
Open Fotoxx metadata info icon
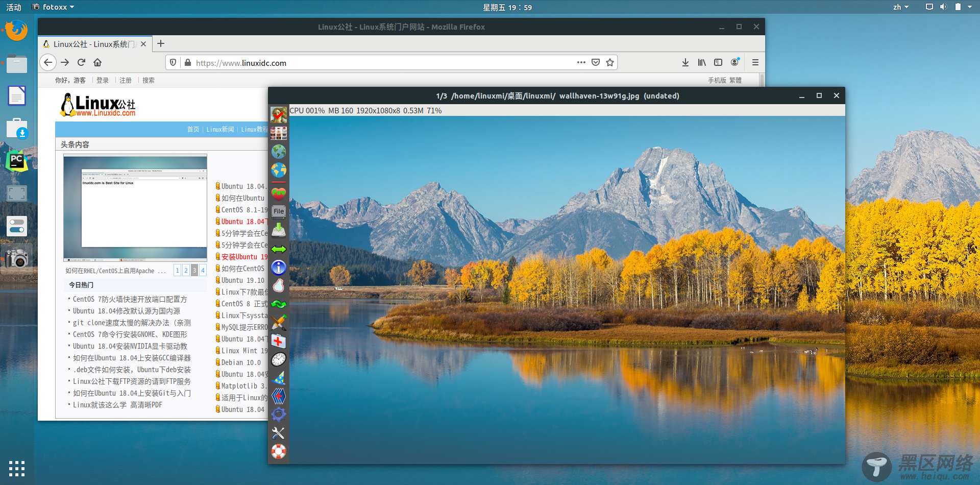pyautogui.click(x=279, y=268)
